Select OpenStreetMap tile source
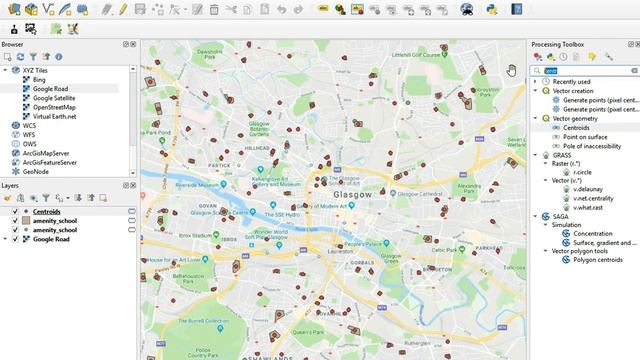640x360 pixels. pyautogui.click(x=54, y=107)
